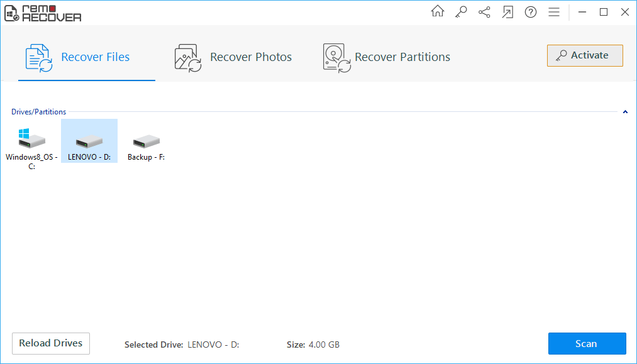
Task: Click the arrow-in-box icon in title bar
Action: click(x=507, y=12)
